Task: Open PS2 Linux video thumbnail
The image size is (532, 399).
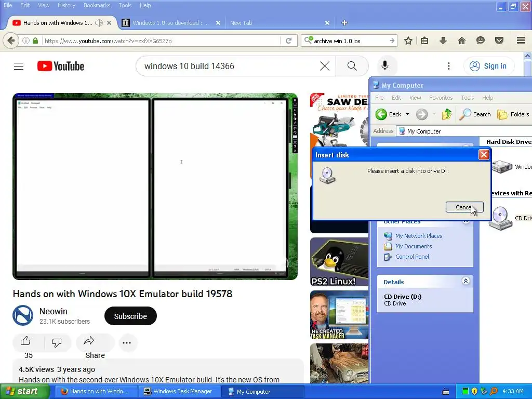Action: [x=339, y=262]
